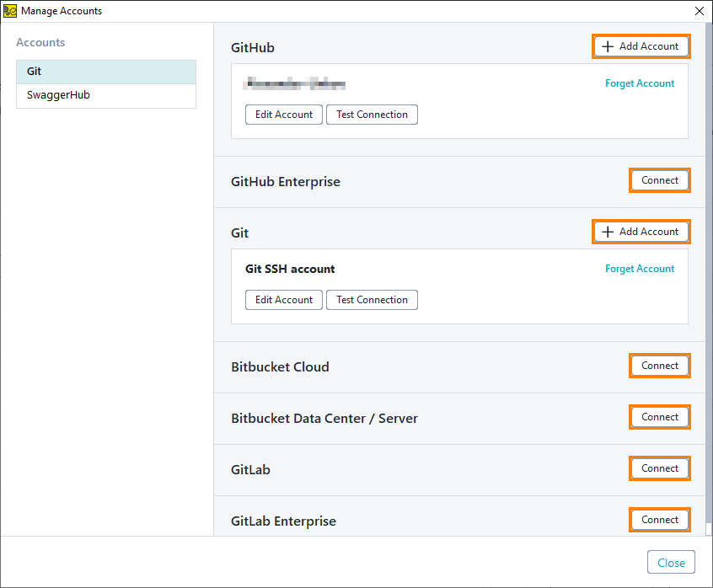Edit the GitHub account
The width and height of the screenshot is (713, 588).
tap(284, 115)
